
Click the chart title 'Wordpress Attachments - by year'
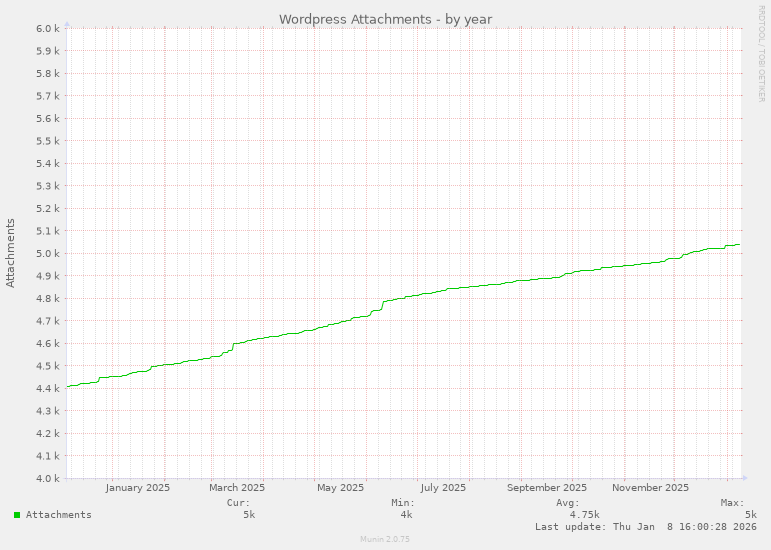pos(386,19)
